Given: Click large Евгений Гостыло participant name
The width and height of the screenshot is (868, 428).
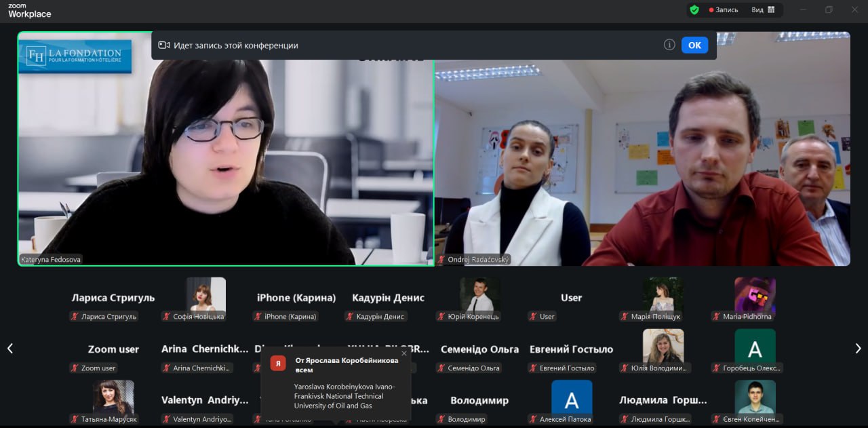Looking at the screenshot, I should coord(571,349).
